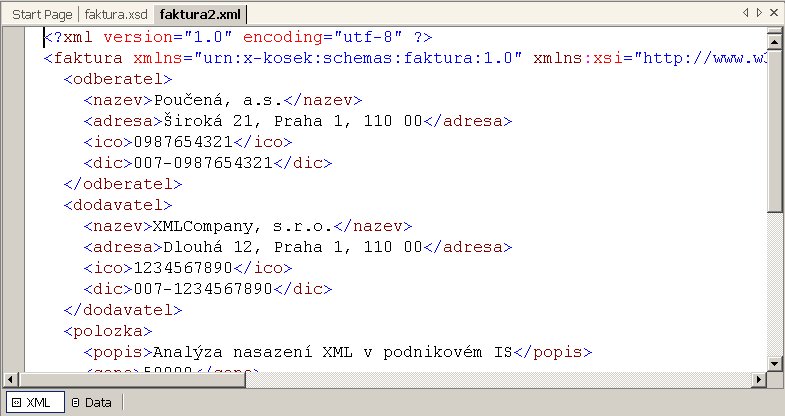Click the horizontal scrollbar left arrow
This screenshot has width=785, height=416.
(x=11, y=379)
